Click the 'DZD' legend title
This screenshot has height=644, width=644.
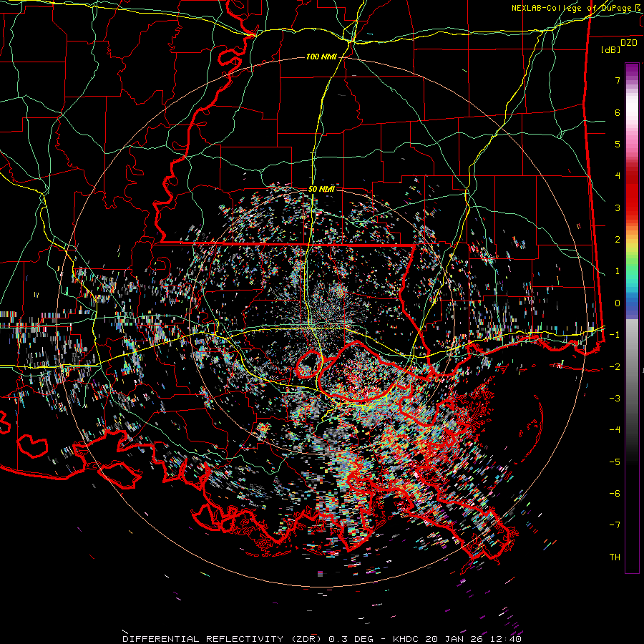tap(629, 43)
